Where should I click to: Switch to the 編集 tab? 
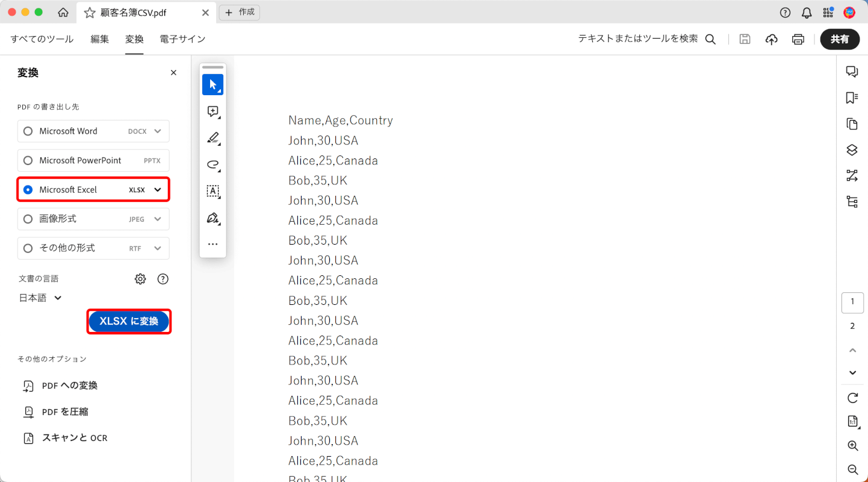[x=100, y=39]
